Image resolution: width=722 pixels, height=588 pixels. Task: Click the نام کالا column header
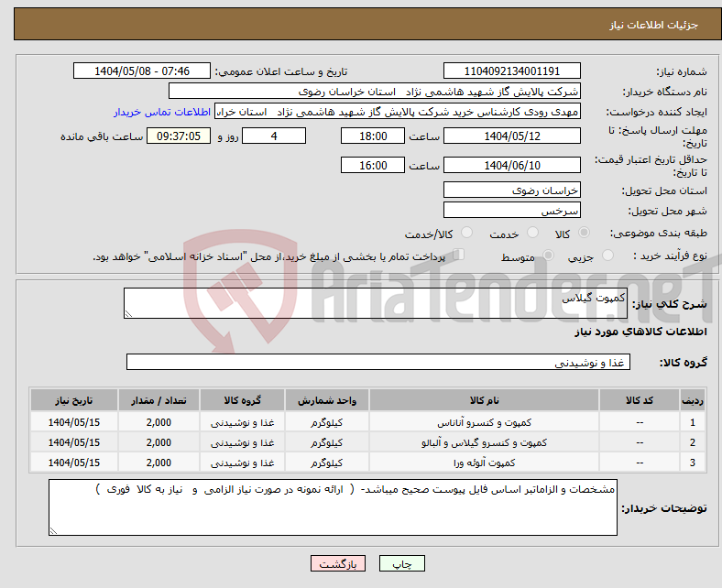click(x=484, y=400)
